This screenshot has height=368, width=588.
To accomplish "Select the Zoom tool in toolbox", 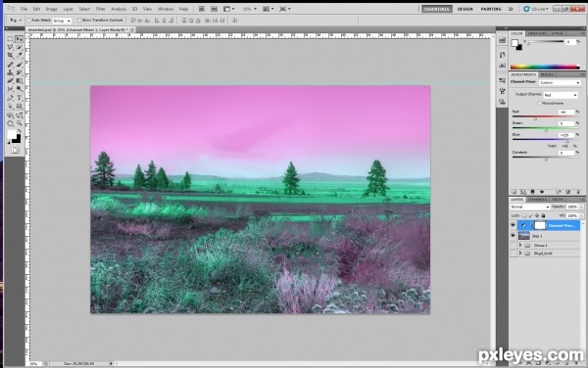I will pyautogui.click(x=20, y=123).
